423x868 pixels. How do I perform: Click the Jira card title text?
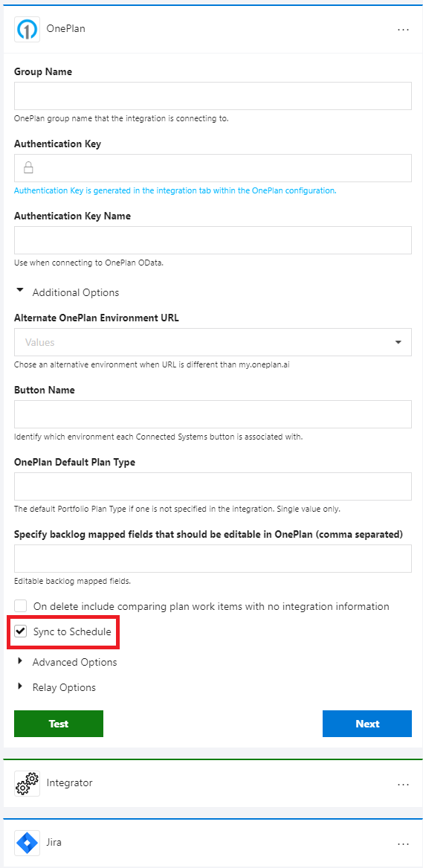tap(54, 843)
